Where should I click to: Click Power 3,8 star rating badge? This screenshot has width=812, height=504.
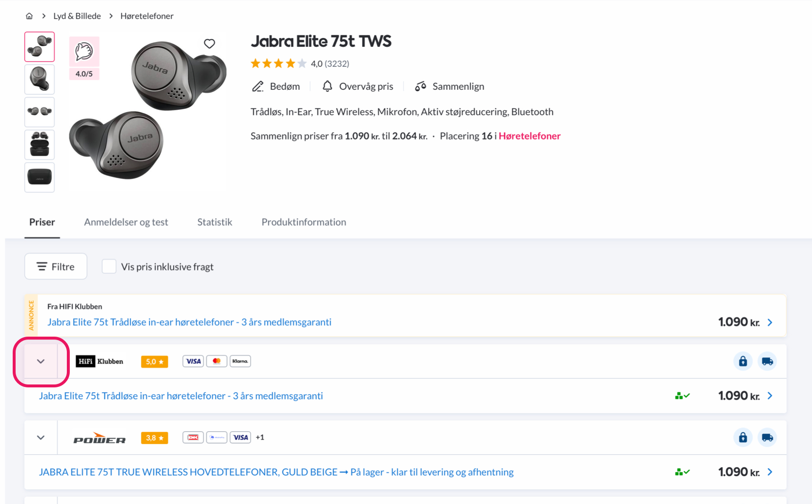coord(155,438)
